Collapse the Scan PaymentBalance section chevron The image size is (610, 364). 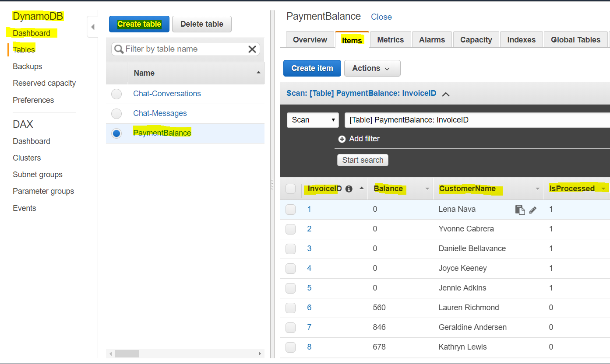pos(446,94)
